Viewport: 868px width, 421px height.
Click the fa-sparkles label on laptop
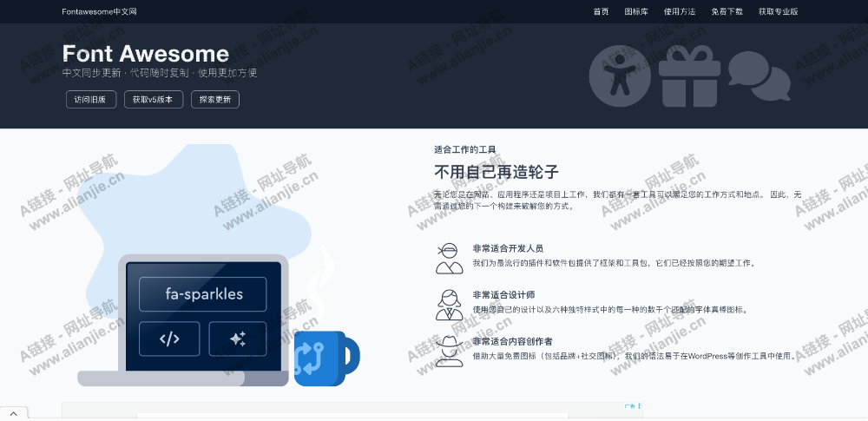coord(203,294)
